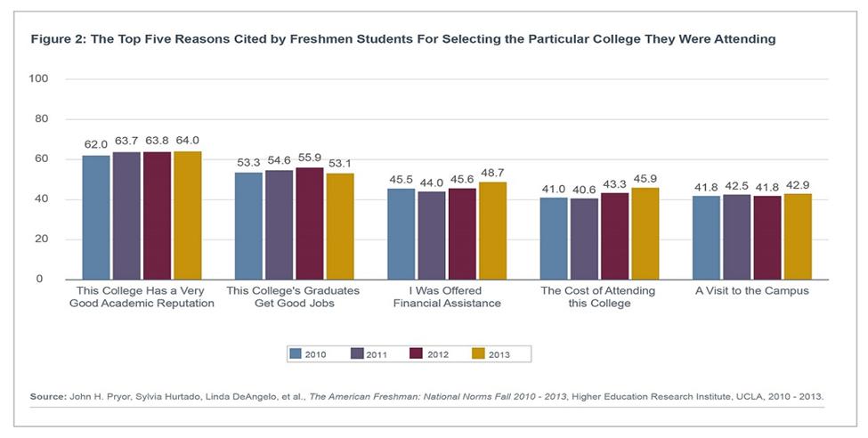Click the 55.9 data label
The height and width of the screenshot is (438, 868).
(311, 156)
